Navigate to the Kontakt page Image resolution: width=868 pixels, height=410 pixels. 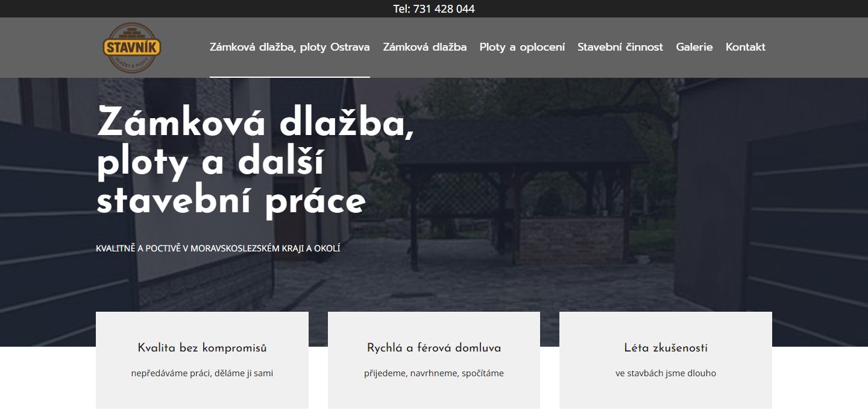pos(746,47)
